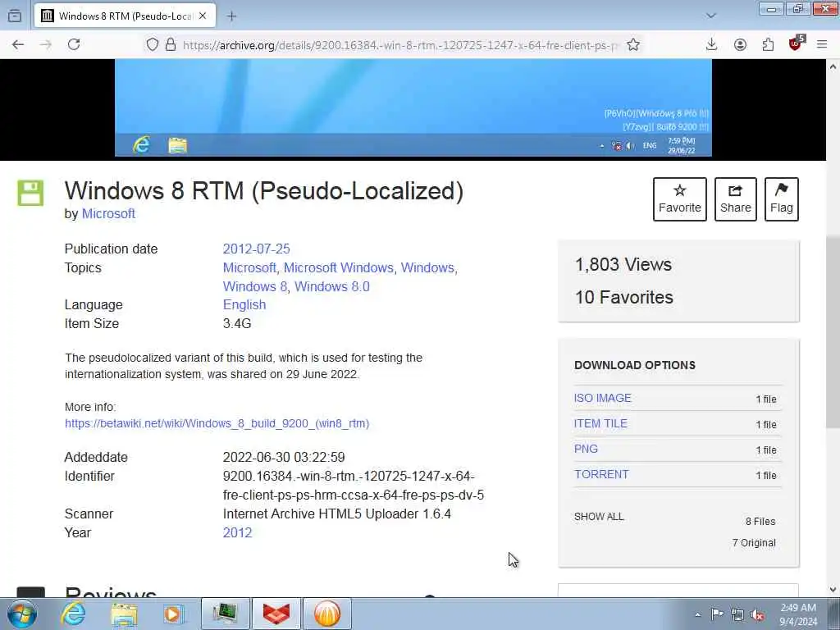Click the scrollbar down arrow
This screenshot has width=840, height=630.
[x=833, y=589]
